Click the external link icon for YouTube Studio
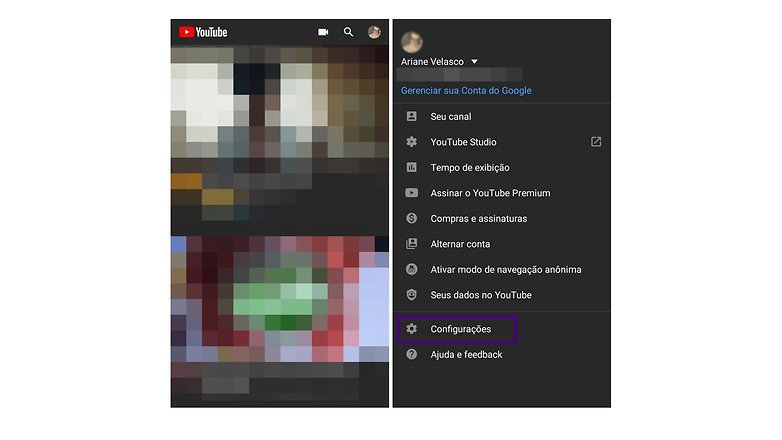Image resolution: width=782 pixels, height=440 pixels. 595,142
